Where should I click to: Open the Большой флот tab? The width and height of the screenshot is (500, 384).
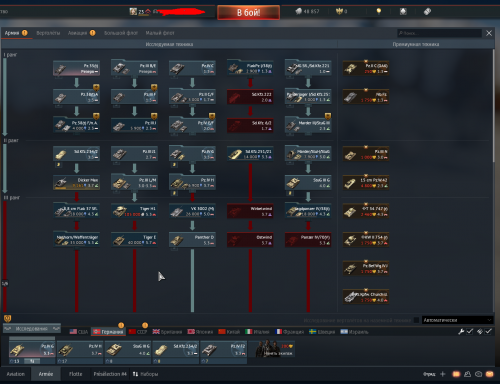pyautogui.click(x=121, y=33)
